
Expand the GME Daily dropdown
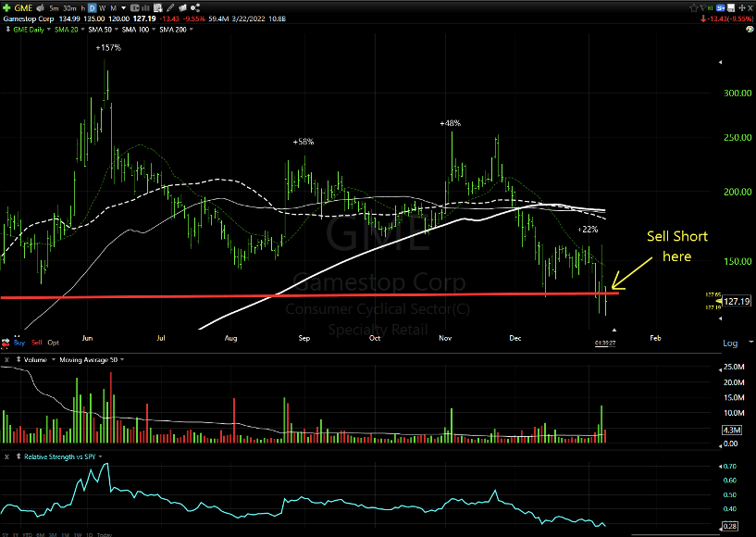pyautogui.click(x=48, y=29)
